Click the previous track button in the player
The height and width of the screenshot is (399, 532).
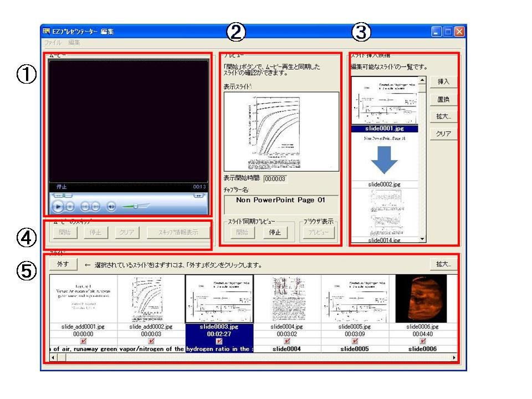85,207
